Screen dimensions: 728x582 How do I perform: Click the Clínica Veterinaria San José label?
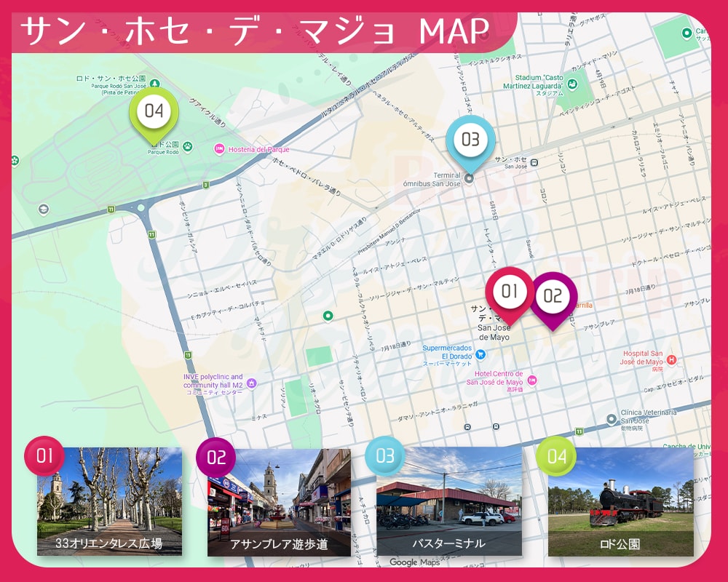(649, 420)
